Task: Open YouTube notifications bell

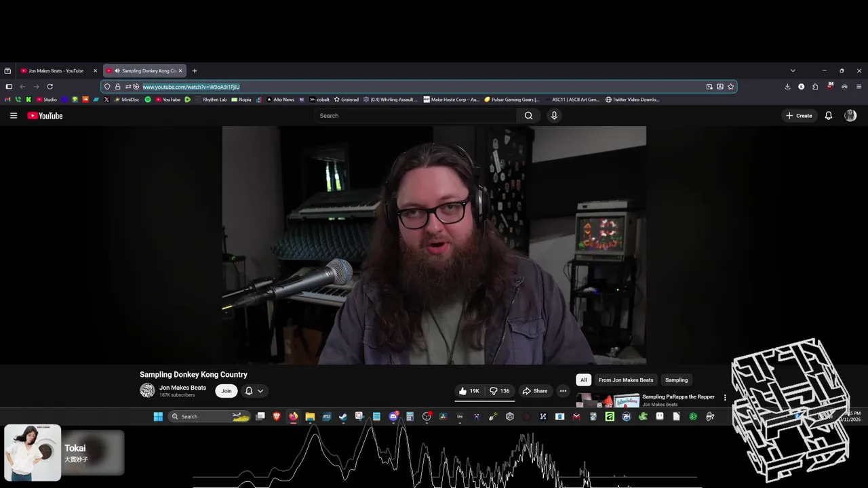Action: [x=829, y=116]
